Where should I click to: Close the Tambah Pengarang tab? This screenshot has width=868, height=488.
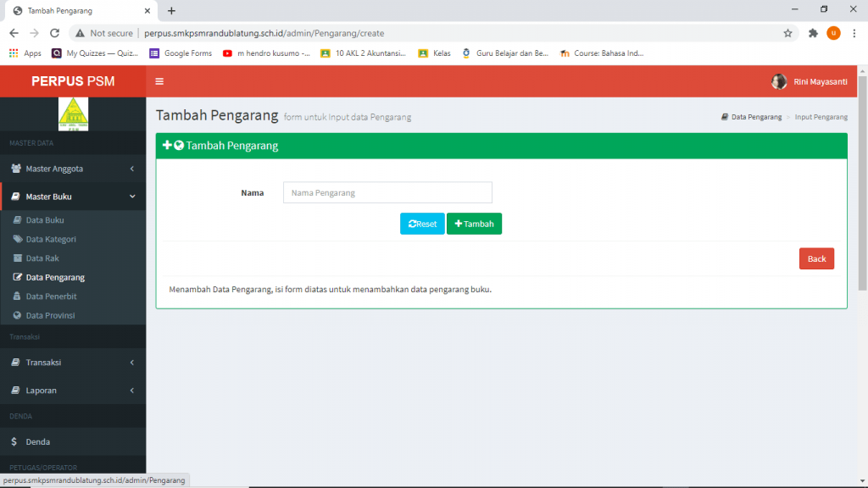pyautogui.click(x=147, y=10)
